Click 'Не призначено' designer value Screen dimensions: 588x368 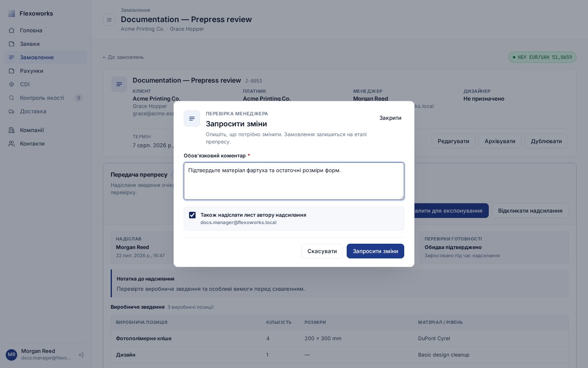pos(484,99)
